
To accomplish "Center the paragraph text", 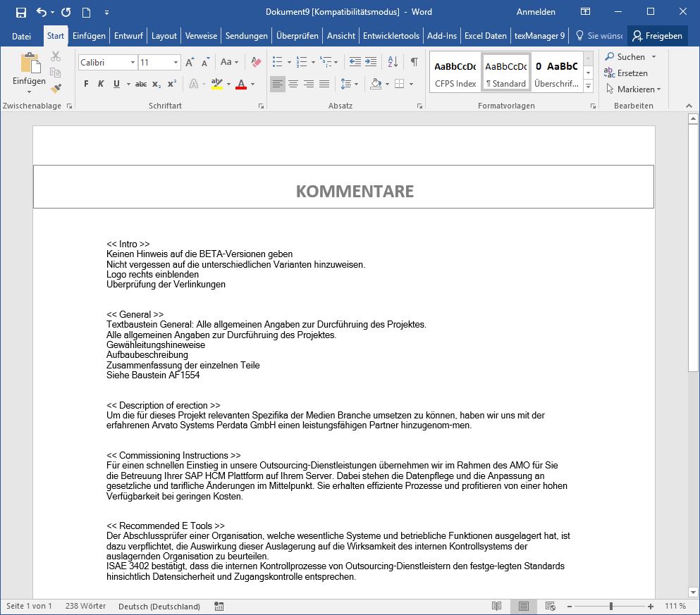I will [293, 84].
